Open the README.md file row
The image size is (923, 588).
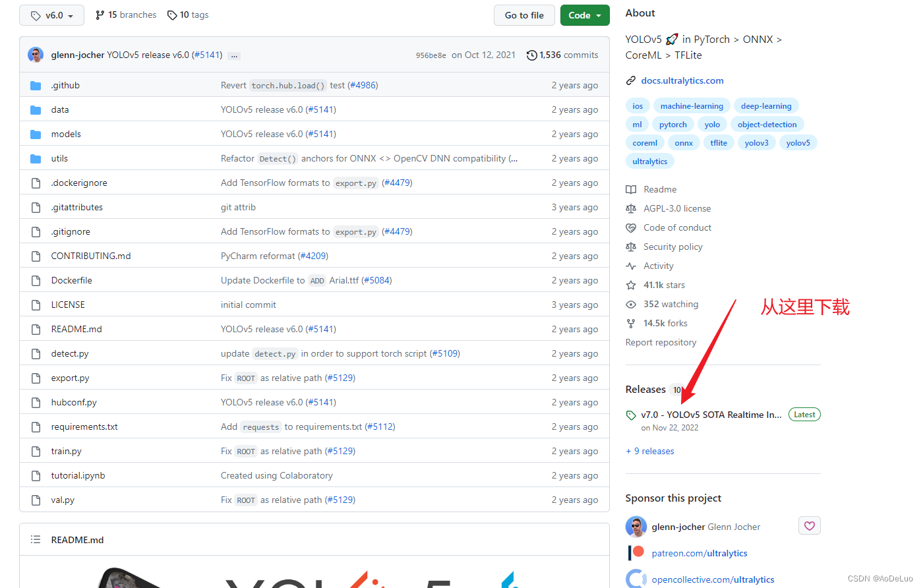pos(314,329)
